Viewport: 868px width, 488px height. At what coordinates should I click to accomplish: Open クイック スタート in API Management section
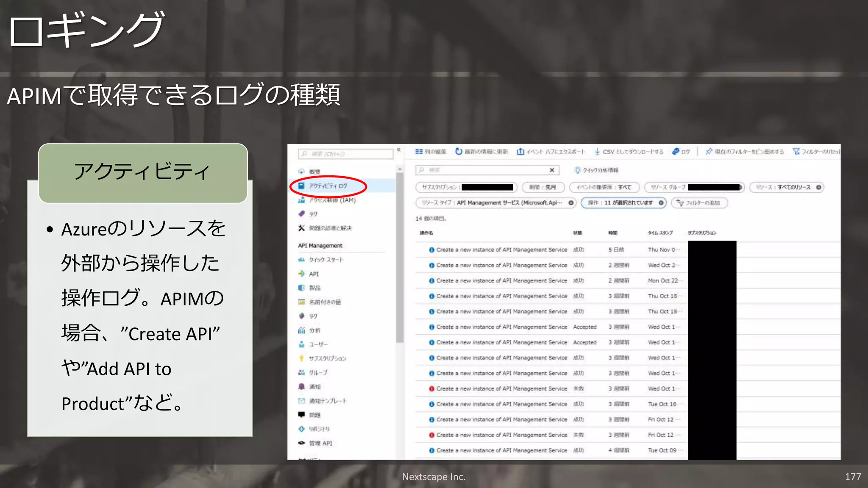[x=321, y=260]
